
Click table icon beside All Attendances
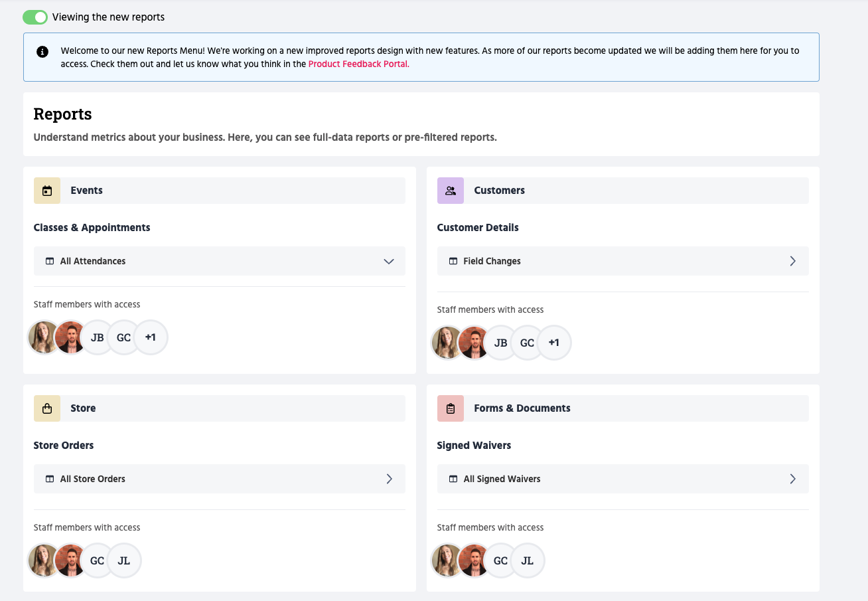point(49,261)
